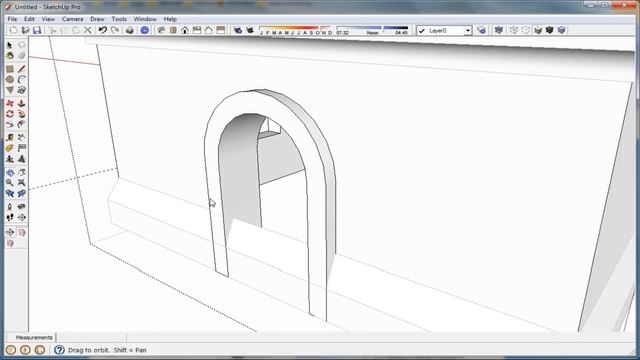Image resolution: width=640 pixels, height=360 pixels.
Task: Choose the Rectangle drawing tool
Action: coord(10,69)
